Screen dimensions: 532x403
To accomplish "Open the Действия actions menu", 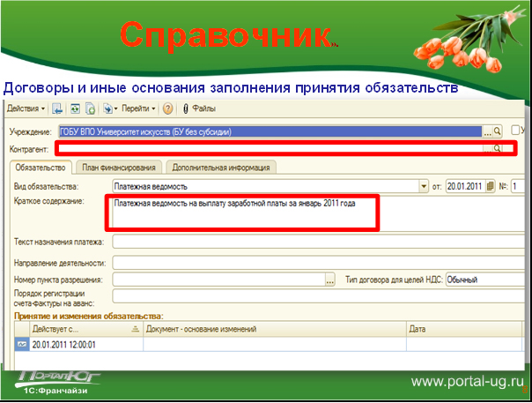I will [26, 108].
